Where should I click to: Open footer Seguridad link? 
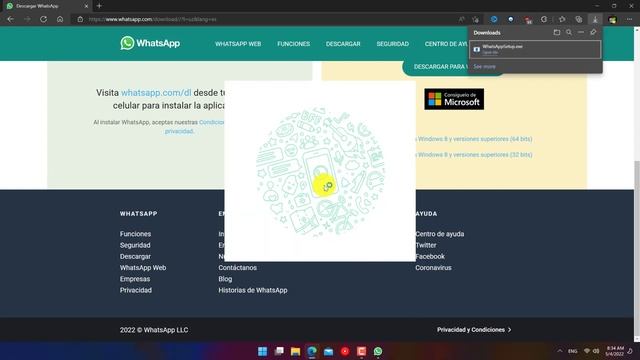coord(135,245)
